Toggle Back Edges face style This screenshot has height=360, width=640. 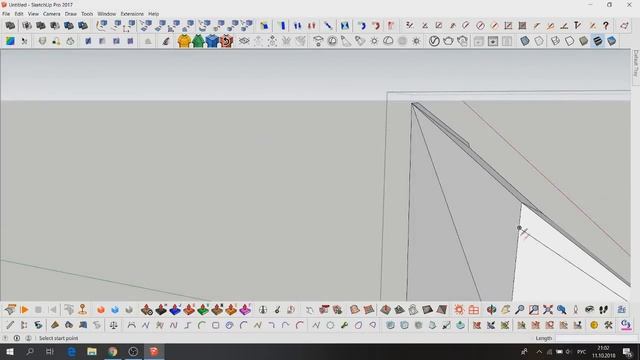539,41
